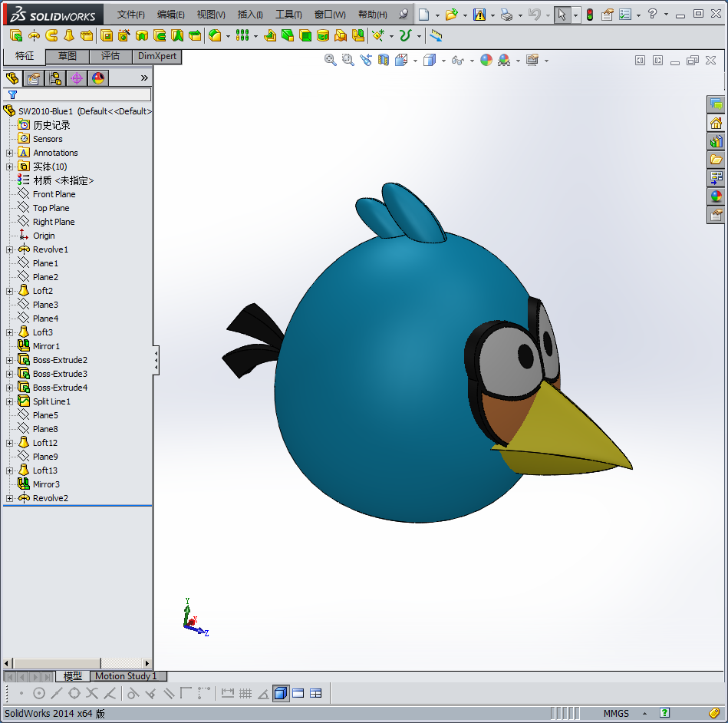Select the Instant3D ruler icon
Viewport: 728px width, 723px height.
pyautogui.click(x=436, y=35)
